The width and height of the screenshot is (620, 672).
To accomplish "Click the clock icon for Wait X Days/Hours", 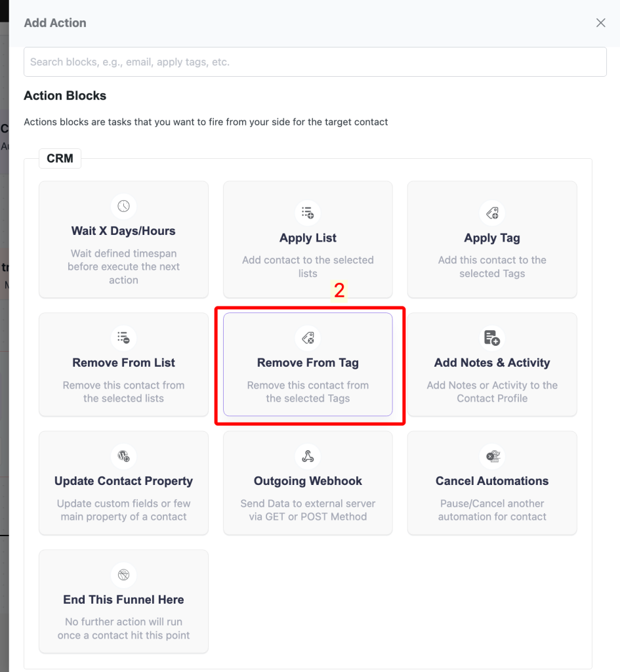I will click(x=123, y=206).
